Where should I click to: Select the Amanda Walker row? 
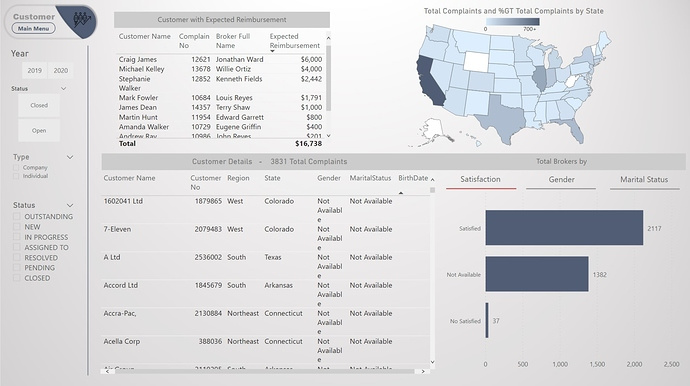pyautogui.click(x=220, y=127)
